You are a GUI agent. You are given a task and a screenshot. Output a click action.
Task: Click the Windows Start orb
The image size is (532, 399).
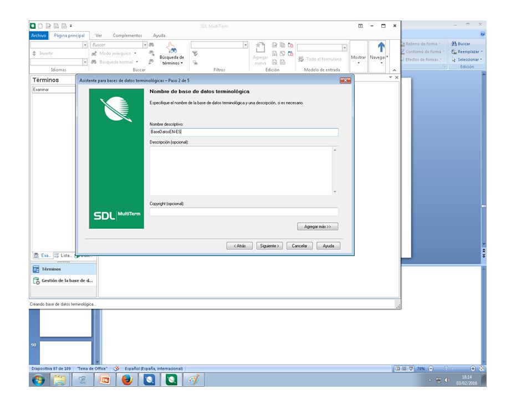pos(38,380)
